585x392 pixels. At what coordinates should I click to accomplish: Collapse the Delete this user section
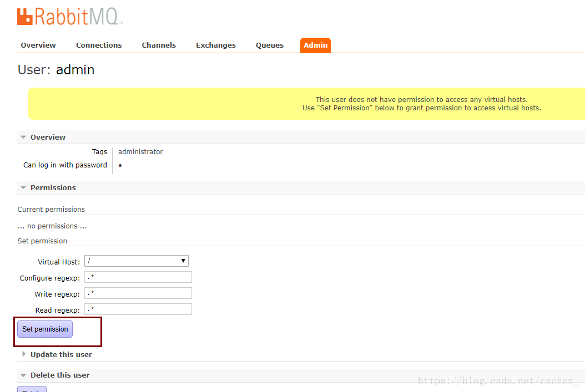click(x=60, y=375)
